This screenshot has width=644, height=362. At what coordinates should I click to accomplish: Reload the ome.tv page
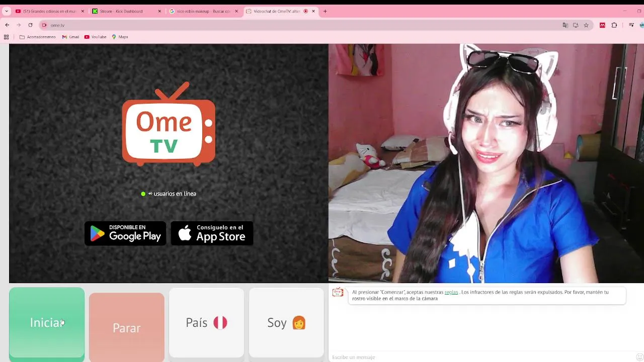tap(30, 25)
